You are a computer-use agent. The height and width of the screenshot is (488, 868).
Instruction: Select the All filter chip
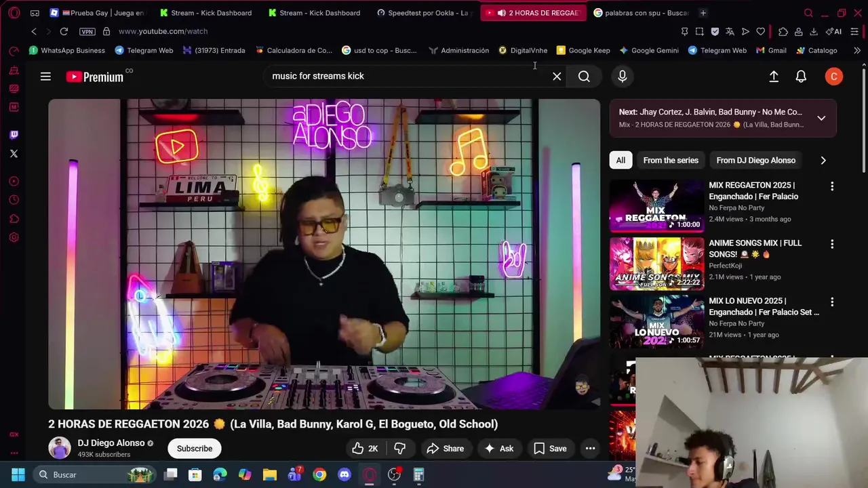pyautogui.click(x=620, y=161)
